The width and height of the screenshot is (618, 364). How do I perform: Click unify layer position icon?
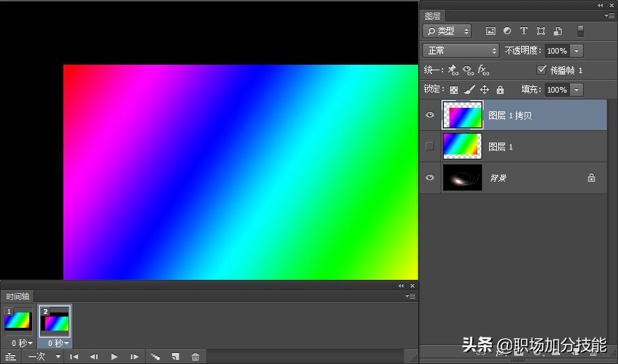point(454,70)
